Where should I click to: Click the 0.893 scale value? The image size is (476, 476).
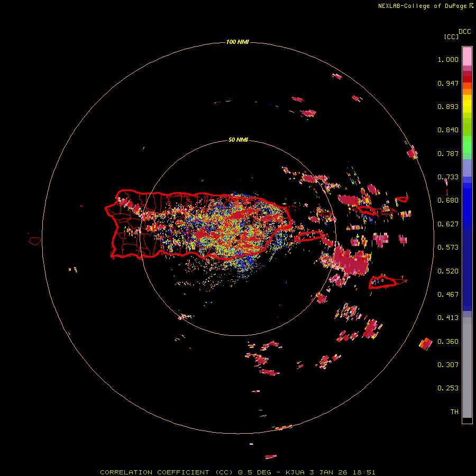[x=448, y=106]
